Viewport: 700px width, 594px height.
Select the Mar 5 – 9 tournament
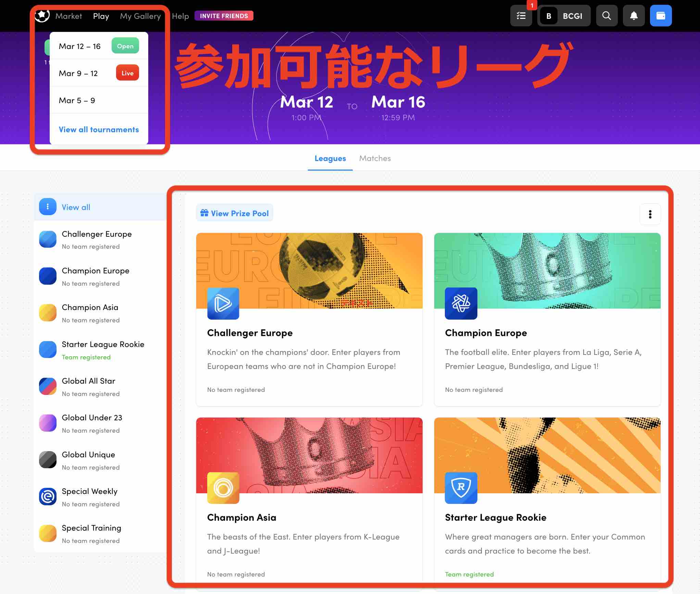pos(99,100)
